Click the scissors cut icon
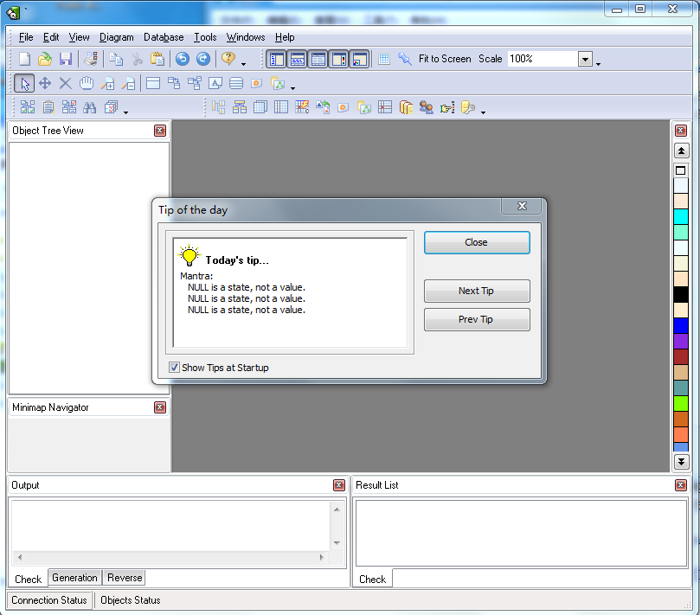This screenshot has width=700, height=615. [138, 59]
